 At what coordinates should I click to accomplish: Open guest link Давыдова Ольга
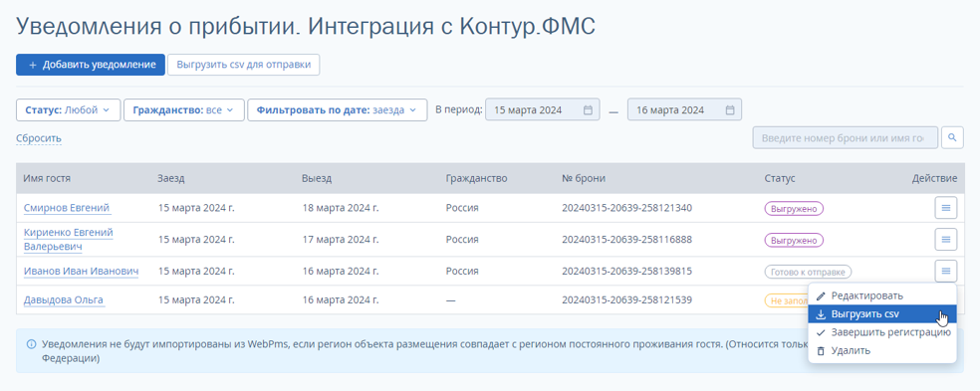64,300
